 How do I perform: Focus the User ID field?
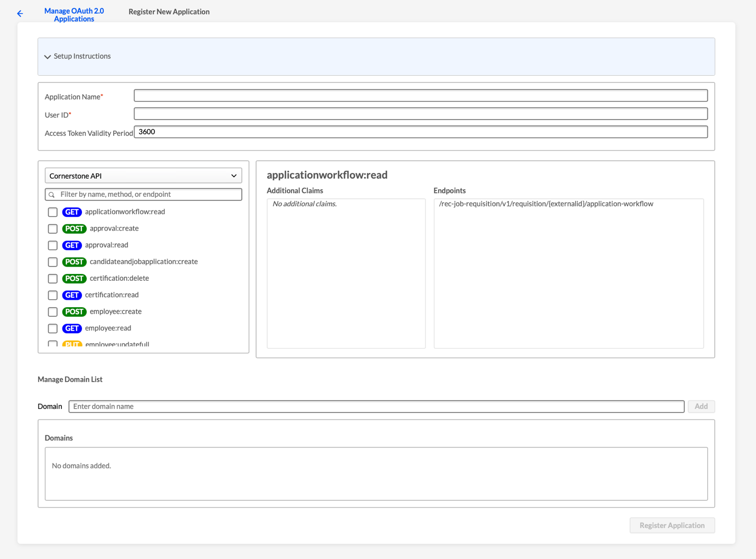421,114
